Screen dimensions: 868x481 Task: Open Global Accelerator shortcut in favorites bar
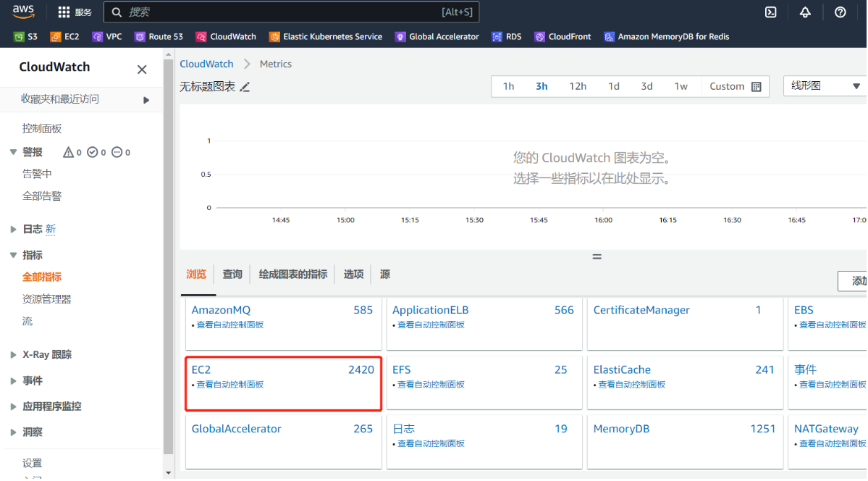437,36
